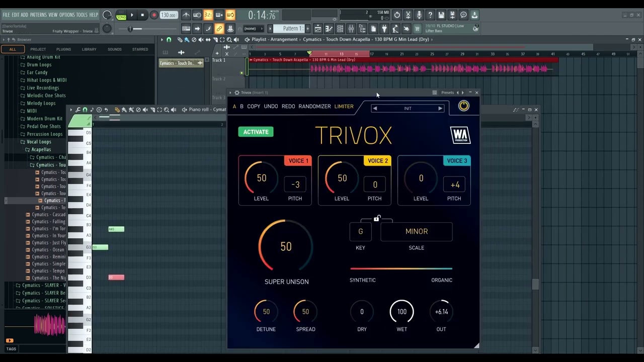Click the transport Stop button
Screen dimensions: 644x362
142,15
